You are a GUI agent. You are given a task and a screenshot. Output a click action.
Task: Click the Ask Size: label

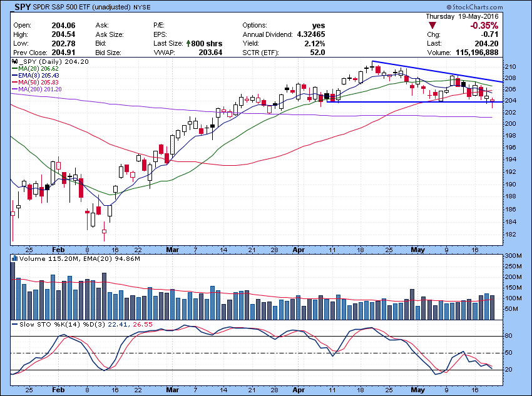coord(110,34)
